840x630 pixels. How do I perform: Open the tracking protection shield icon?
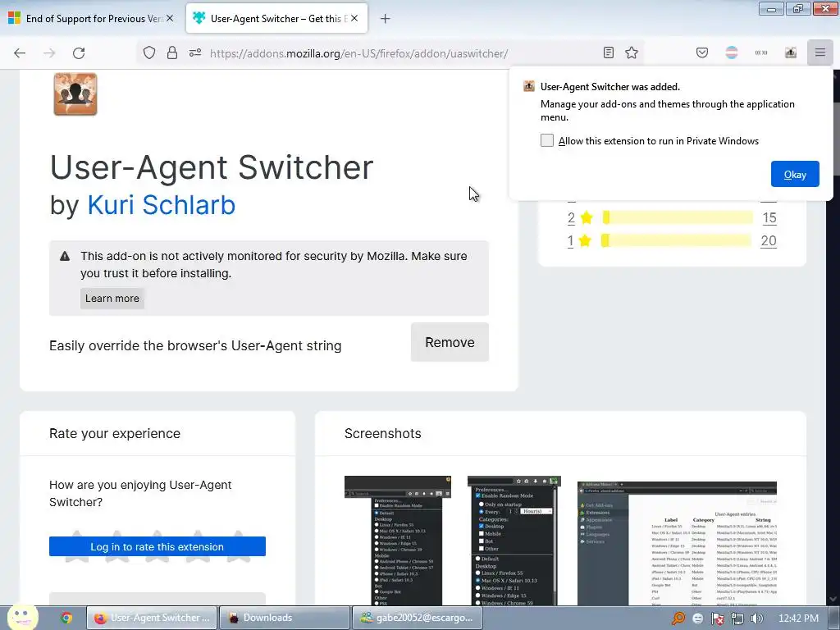click(x=149, y=52)
